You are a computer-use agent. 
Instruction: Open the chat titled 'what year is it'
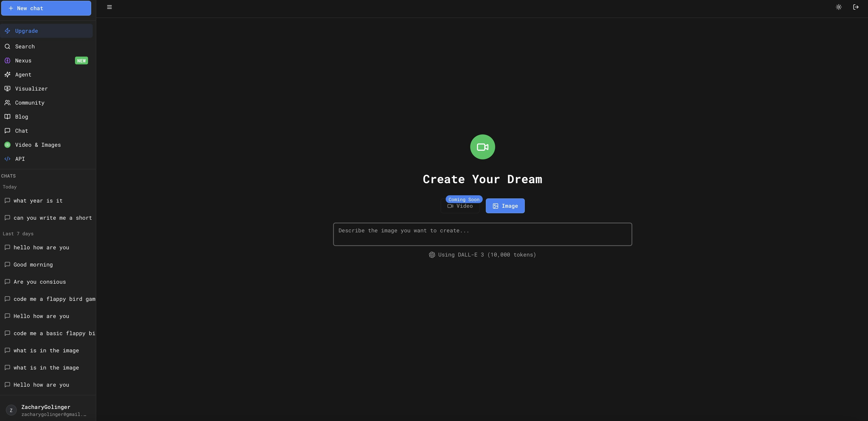click(x=38, y=200)
